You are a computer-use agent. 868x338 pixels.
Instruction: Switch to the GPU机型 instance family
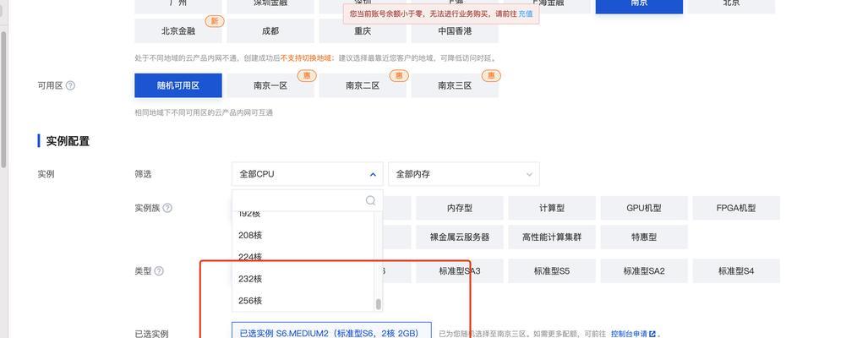tap(644, 208)
